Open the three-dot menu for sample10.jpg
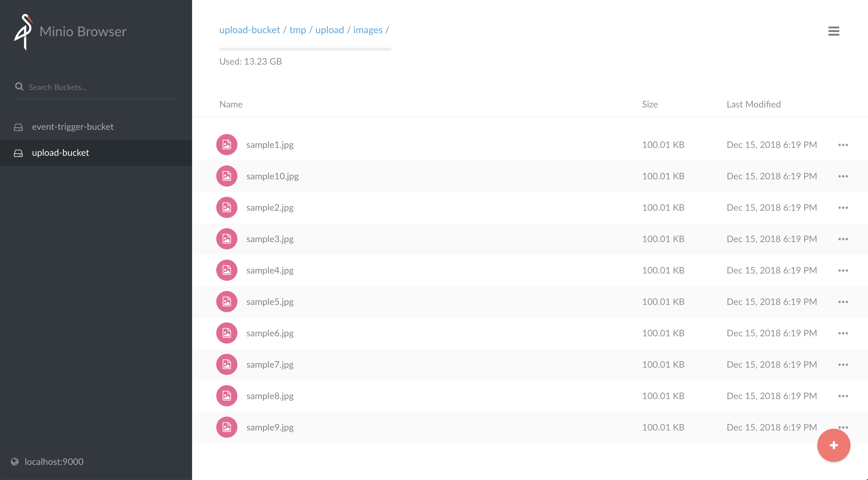The width and height of the screenshot is (868, 480). (x=843, y=176)
